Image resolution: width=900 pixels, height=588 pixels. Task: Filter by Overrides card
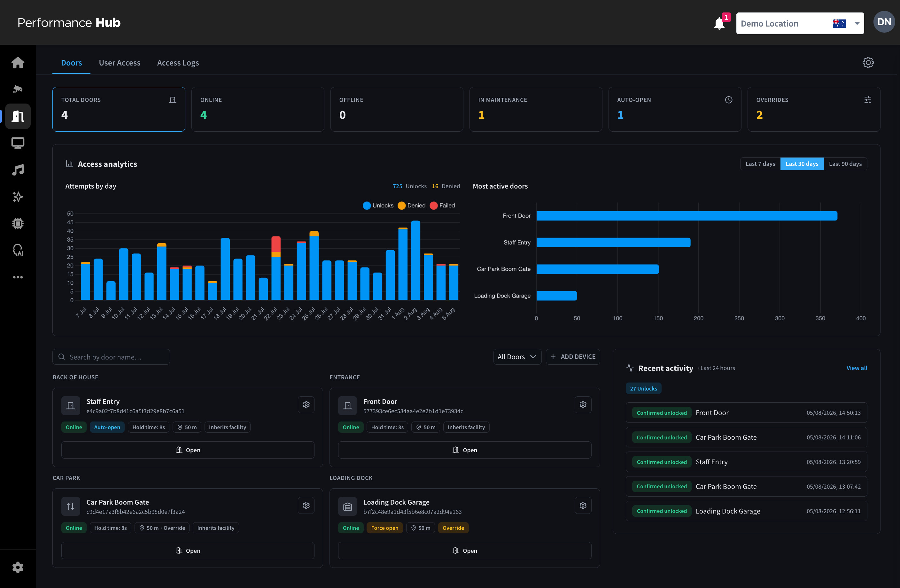814,109
